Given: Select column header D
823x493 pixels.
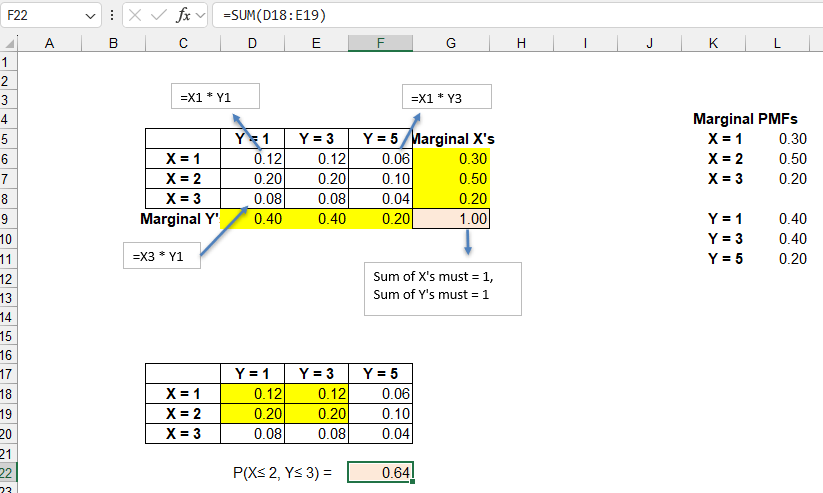Looking at the screenshot, I should 251,43.
